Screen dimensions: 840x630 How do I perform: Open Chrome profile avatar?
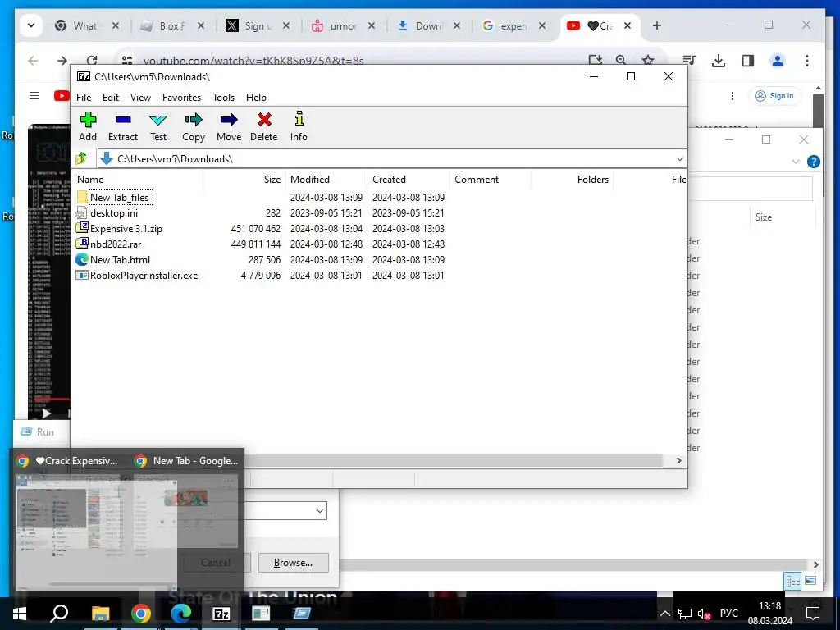click(x=778, y=61)
